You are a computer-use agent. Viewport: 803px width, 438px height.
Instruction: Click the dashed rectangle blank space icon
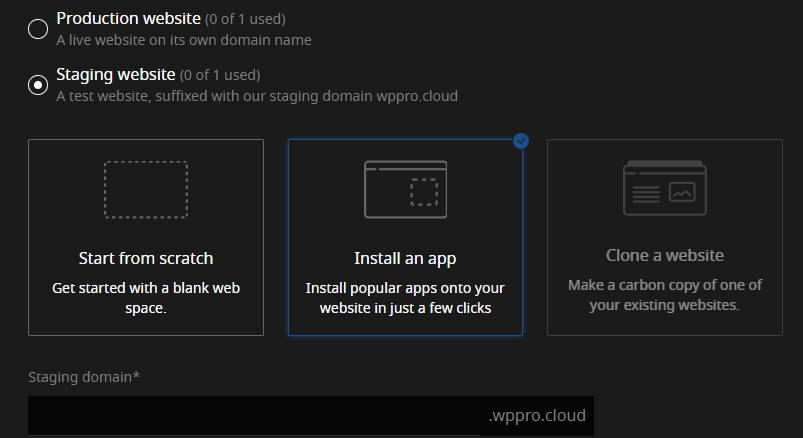[146, 188]
